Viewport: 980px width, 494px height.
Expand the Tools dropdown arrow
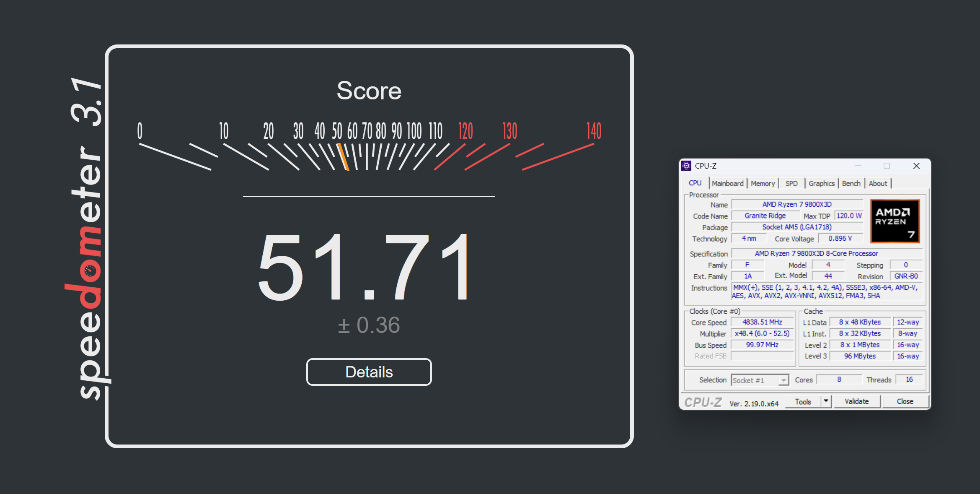pyautogui.click(x=826, y=401)
